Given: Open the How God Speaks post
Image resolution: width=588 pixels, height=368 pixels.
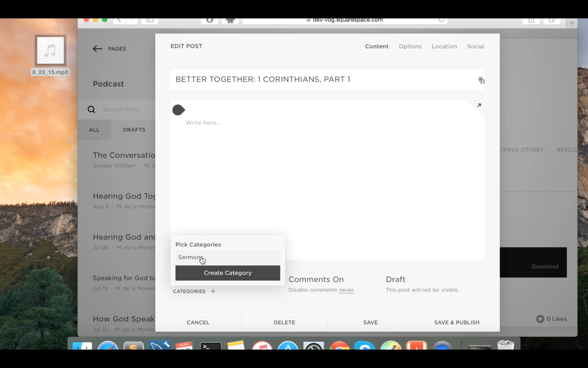Looking at the screenshot, I should click(124, 324).
